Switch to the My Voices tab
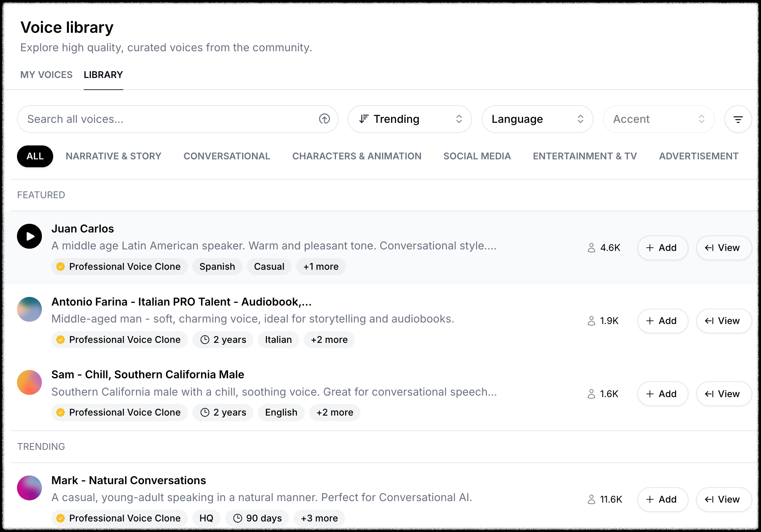 (46, 75)
